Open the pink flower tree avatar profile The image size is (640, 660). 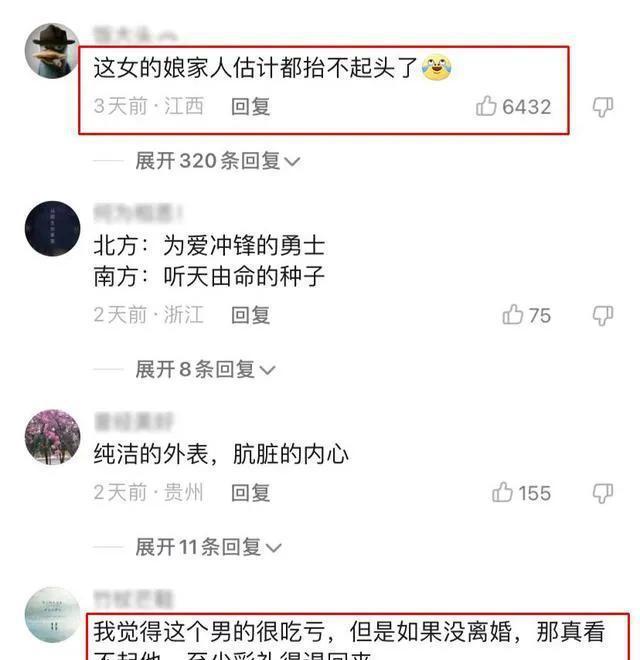pos(52,436)
